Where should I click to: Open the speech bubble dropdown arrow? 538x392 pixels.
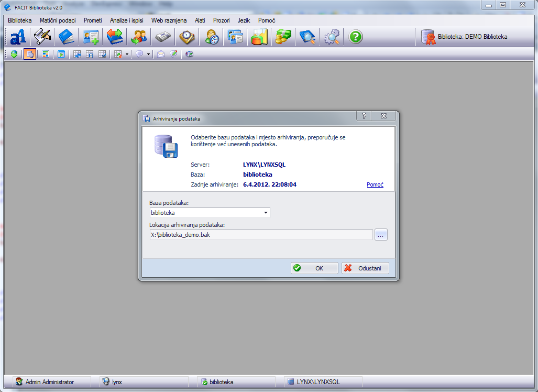pyautogui.click(x=148, y=54)
